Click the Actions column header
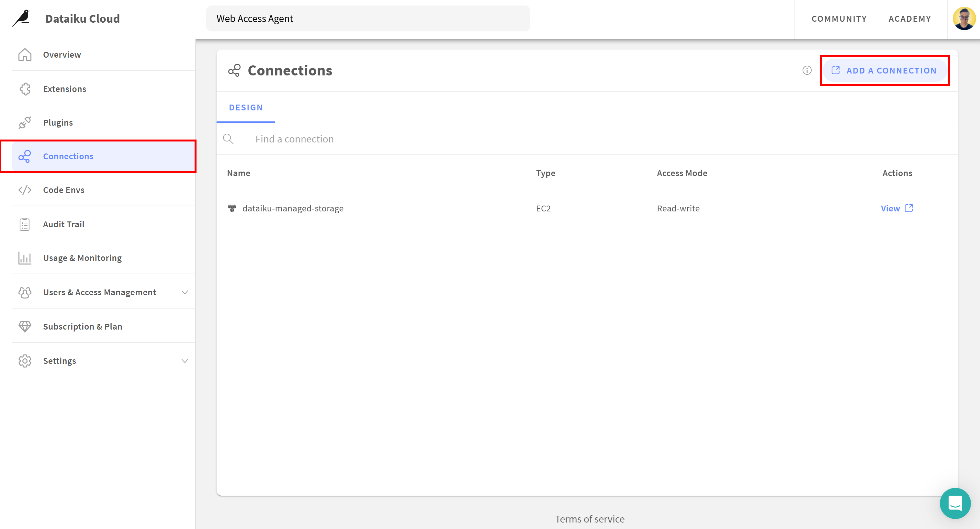Image resolution: width=980 pixels, height=529 pixels. click(897, 173)
